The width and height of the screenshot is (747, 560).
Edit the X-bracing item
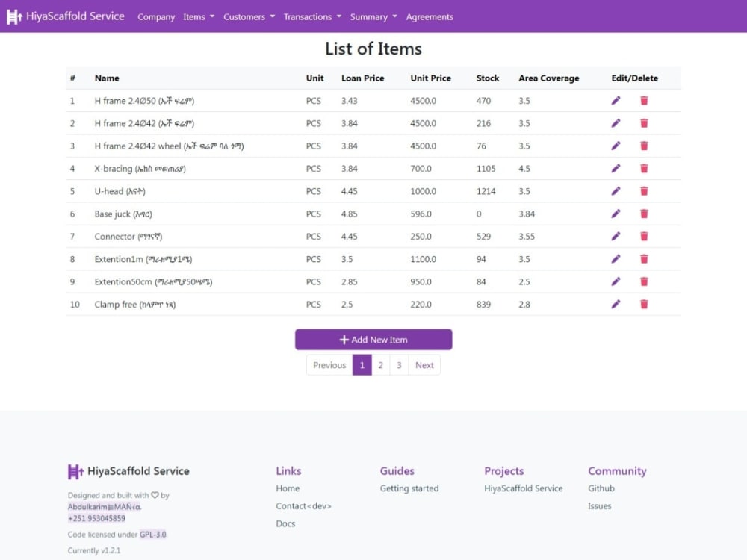(x=616, y=169)
